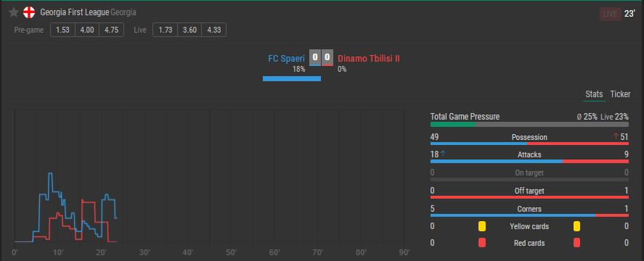Click the left yellow card icon
The image size is (644, 261).
(x=482, y=226)
